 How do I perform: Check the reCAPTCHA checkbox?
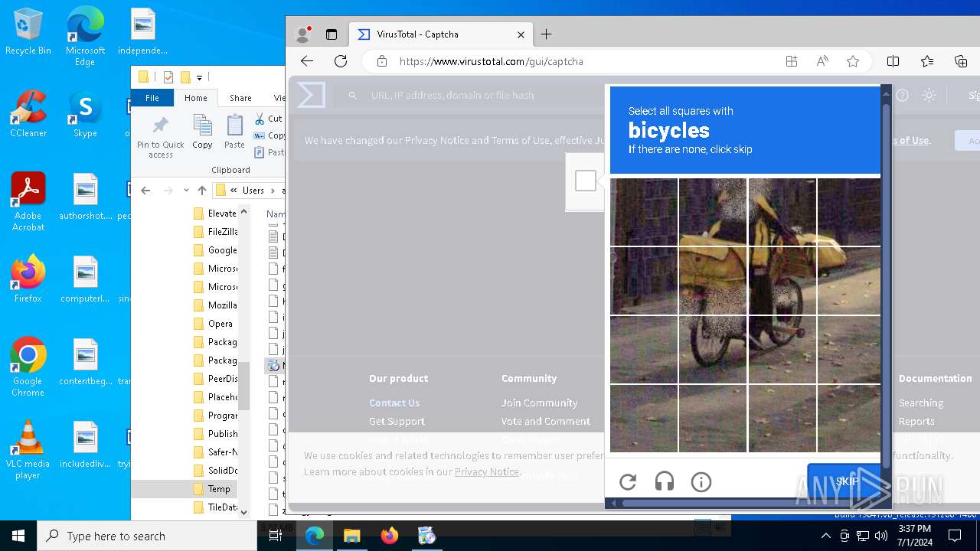coord(586,181)
